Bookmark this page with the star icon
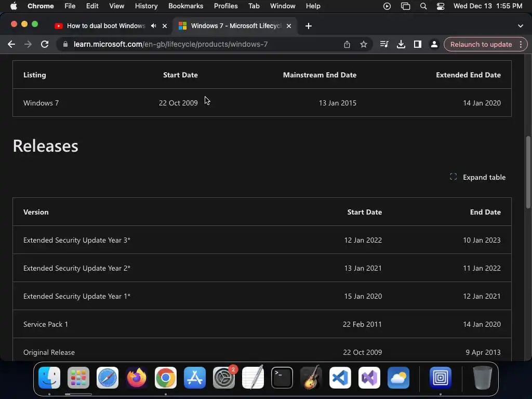The image size is (532, 399). 363,44
